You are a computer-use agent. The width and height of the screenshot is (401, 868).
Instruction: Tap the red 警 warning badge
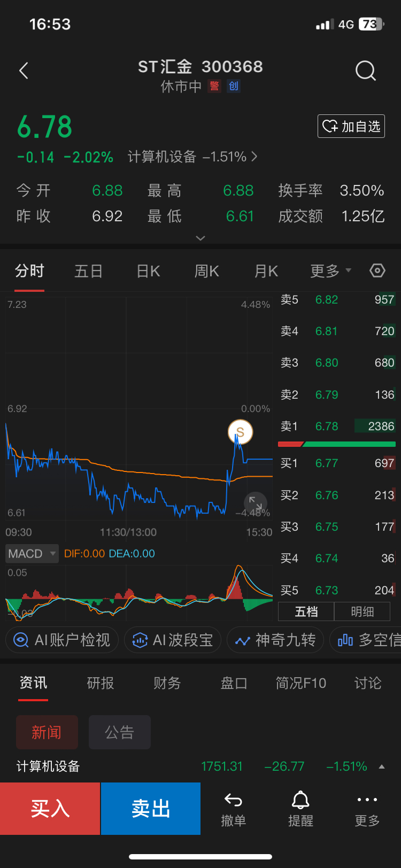[x=214, y=86]
